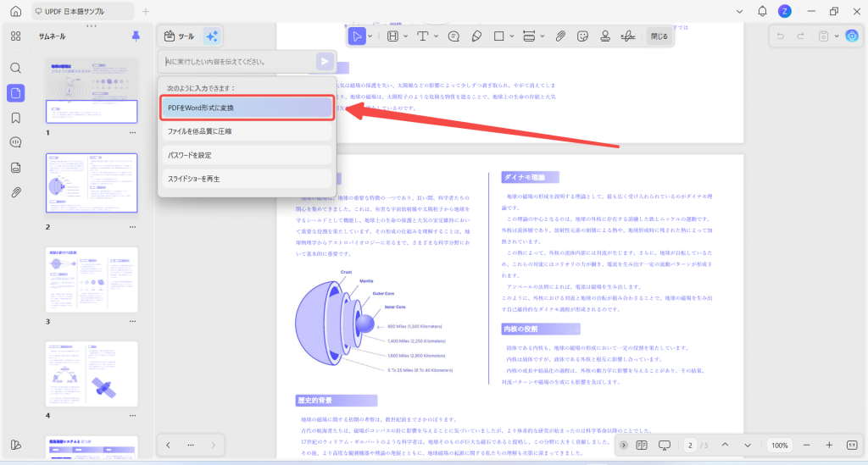Select the signature tool

[x=628, y=36]
